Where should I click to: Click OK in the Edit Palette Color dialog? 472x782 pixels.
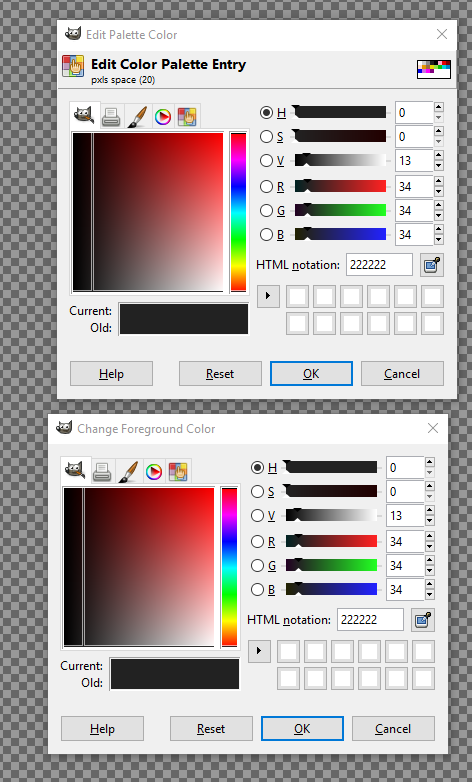[311, 374]
